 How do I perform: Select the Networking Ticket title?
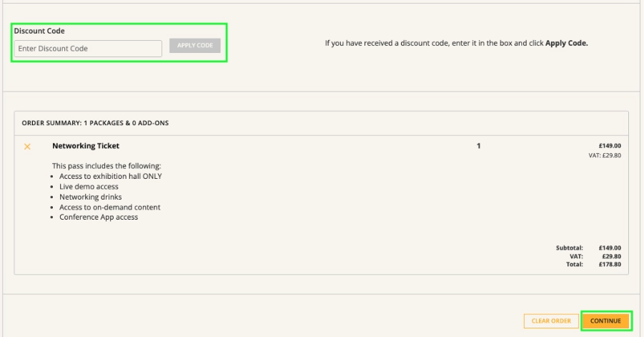[86, 147]
